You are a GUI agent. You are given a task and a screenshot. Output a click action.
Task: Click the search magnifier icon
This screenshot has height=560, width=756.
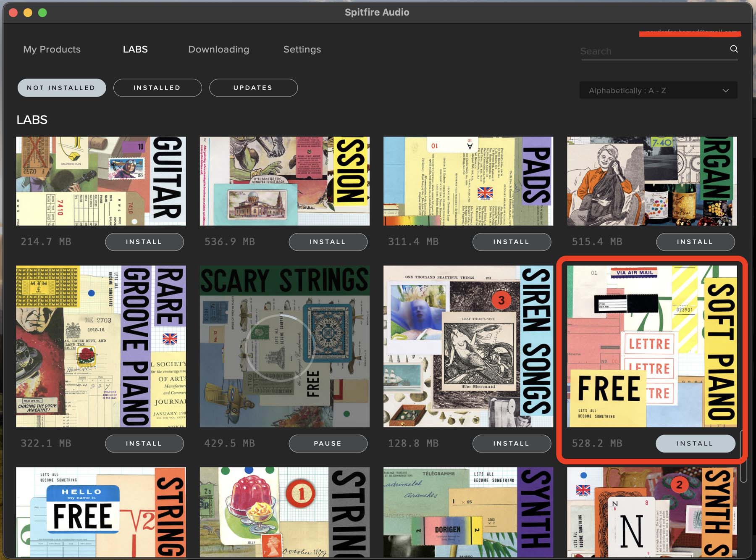tap(734, 49)
